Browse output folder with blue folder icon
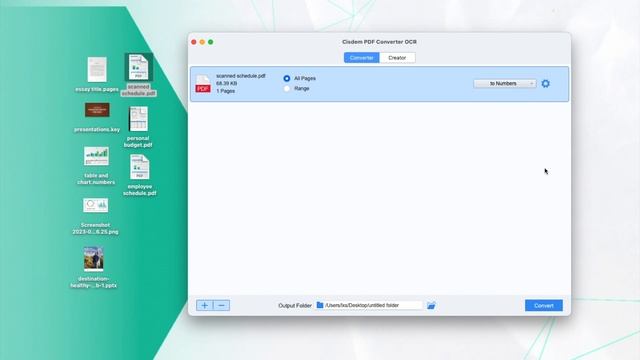 pyautogui.click(x=431, y=305)
